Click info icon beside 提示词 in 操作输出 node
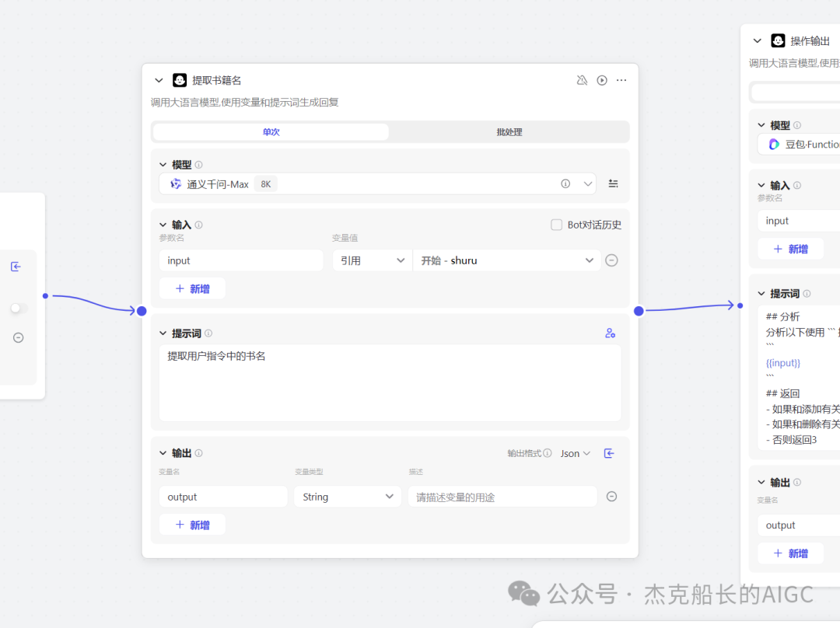The height and width of the screenshot is (628, 840). [807, 293]
